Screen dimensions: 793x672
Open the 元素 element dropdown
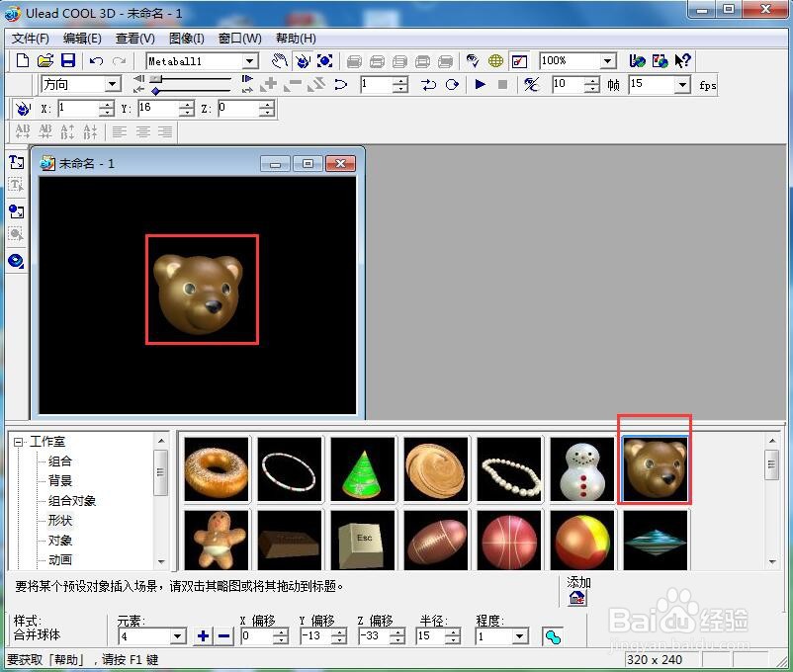tap(178, 636)
